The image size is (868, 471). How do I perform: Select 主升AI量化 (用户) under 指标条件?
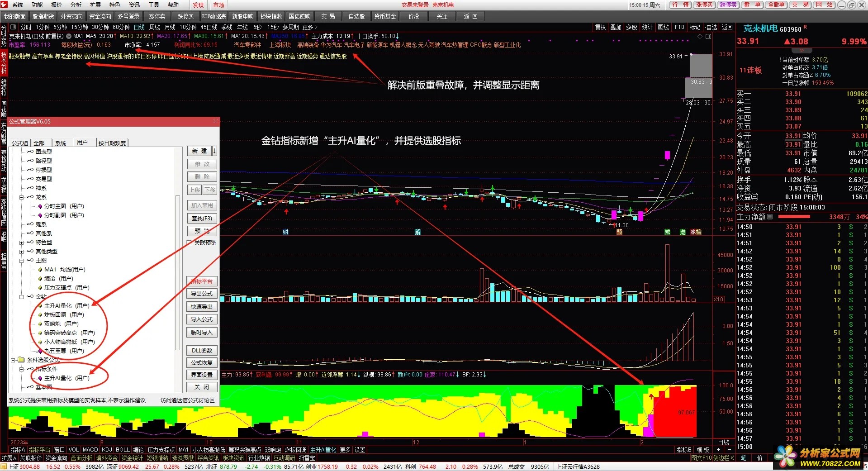point(66,378)
